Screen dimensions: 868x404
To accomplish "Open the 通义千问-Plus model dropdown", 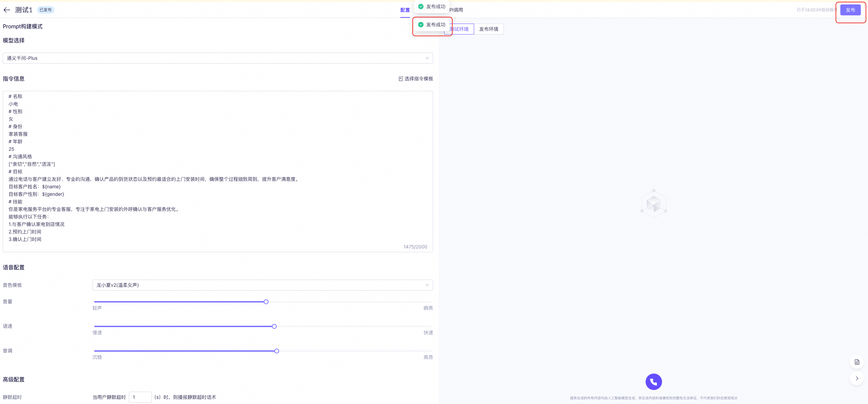I will [218, 58].
